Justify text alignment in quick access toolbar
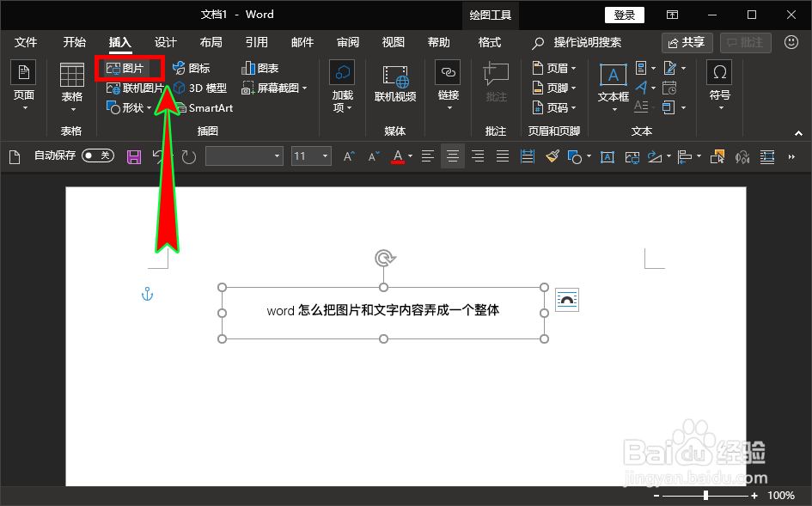Image resolution: width=812 pixels, height=506 pixels. (x=503, y=156)
